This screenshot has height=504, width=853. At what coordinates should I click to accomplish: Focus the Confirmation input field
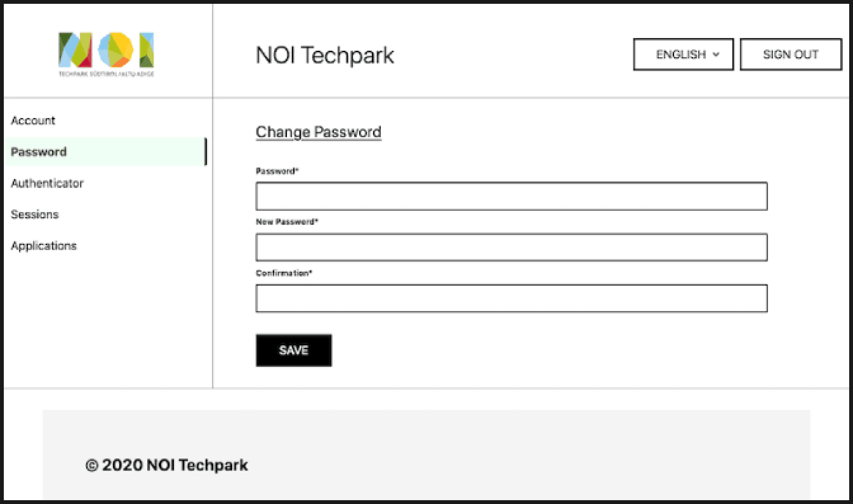coord(511,299)
